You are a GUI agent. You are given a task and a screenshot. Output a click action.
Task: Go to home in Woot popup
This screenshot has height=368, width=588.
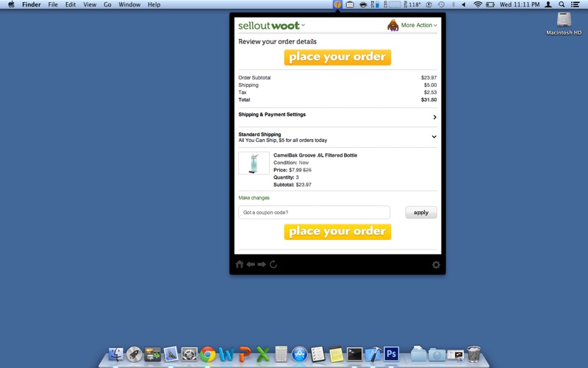[x=240, y=264]
